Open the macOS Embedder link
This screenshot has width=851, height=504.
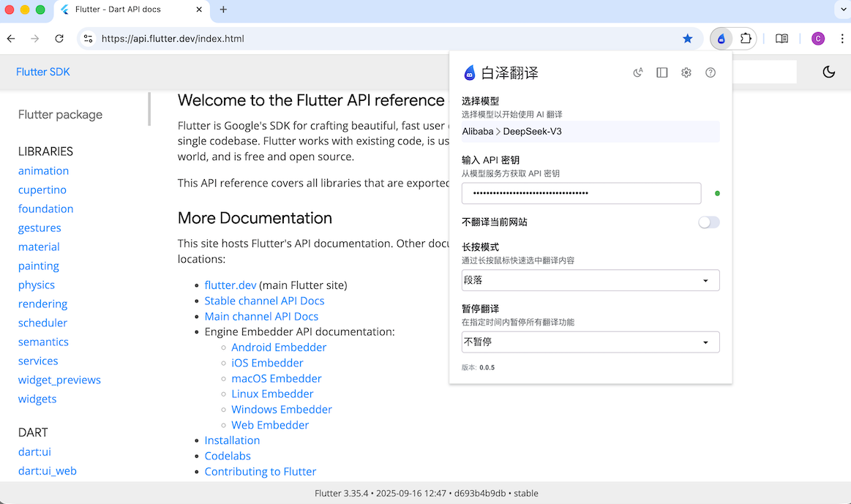coord(277,379)
